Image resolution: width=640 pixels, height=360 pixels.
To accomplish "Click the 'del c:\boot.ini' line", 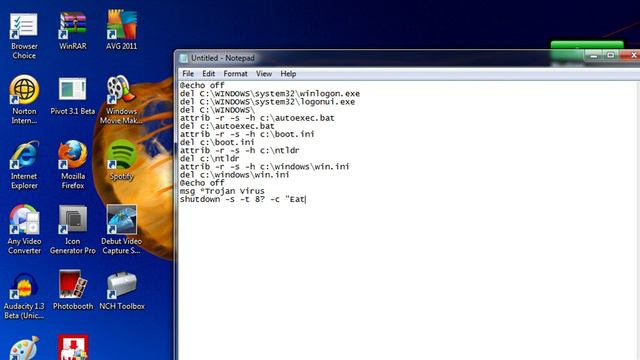I will point(217,143).
